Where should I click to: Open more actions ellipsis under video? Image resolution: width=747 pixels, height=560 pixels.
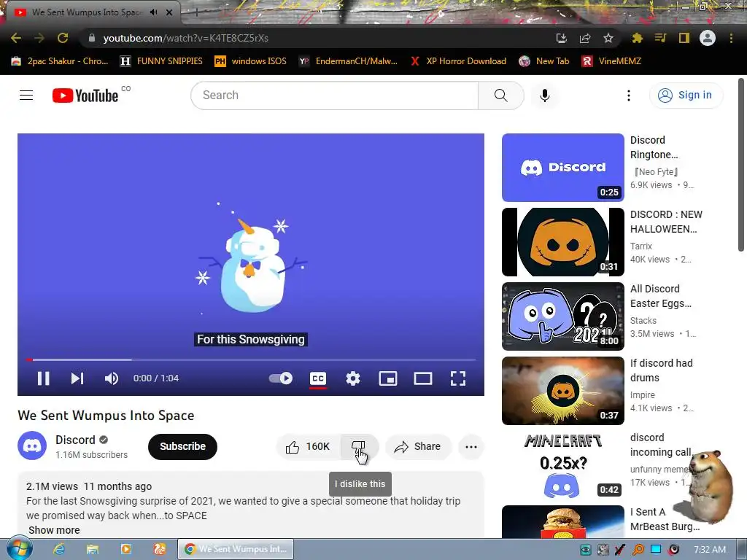click(471, 447)
